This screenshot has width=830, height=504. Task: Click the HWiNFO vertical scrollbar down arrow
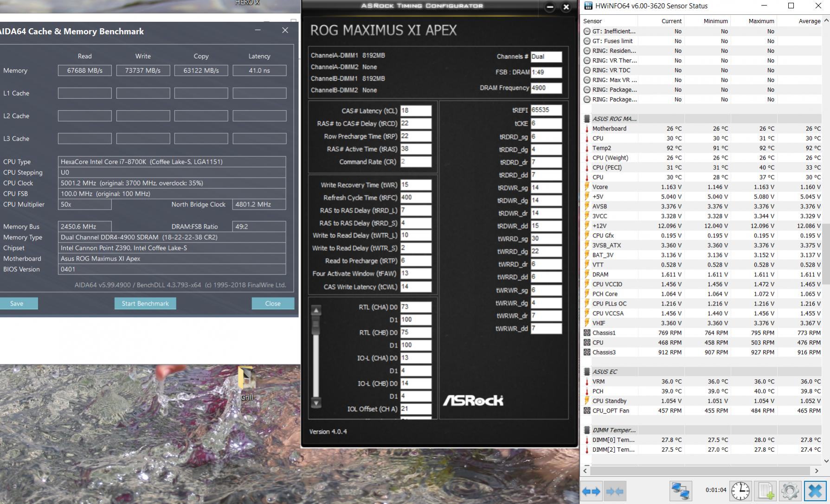[x=826, y=461]
